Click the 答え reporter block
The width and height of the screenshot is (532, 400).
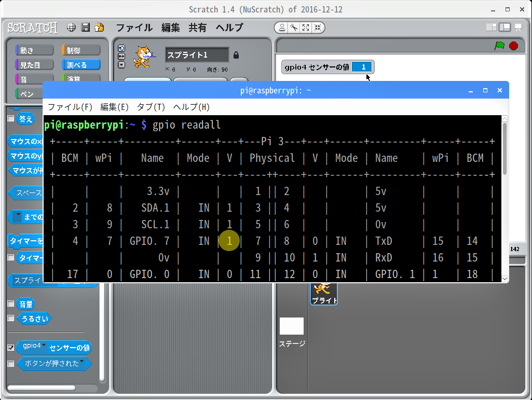coord(26,119)
